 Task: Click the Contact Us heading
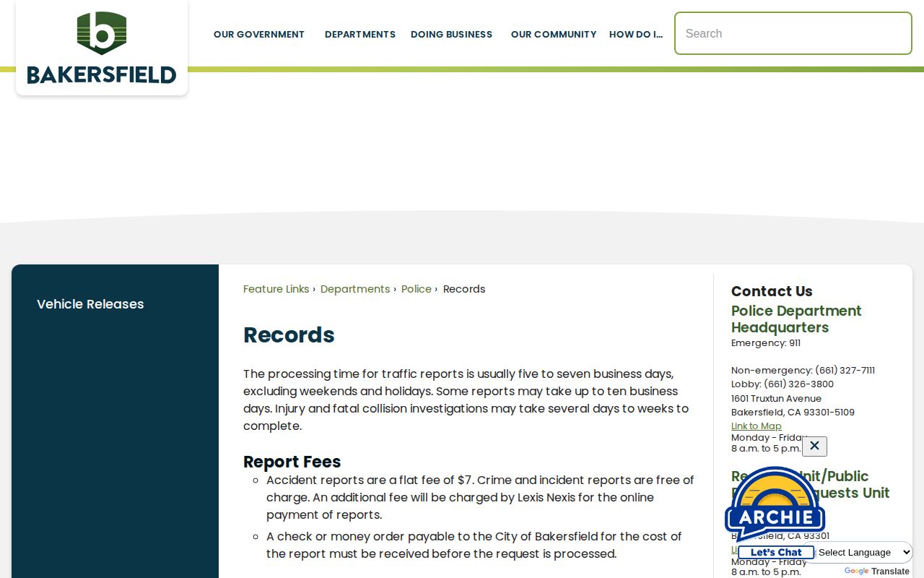click(772, 291)
